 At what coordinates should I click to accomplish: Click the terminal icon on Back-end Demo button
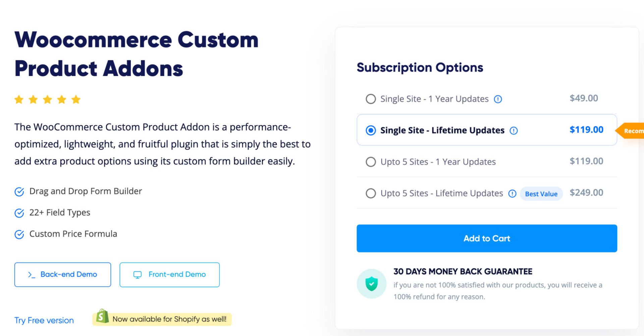tap(32, 274)
